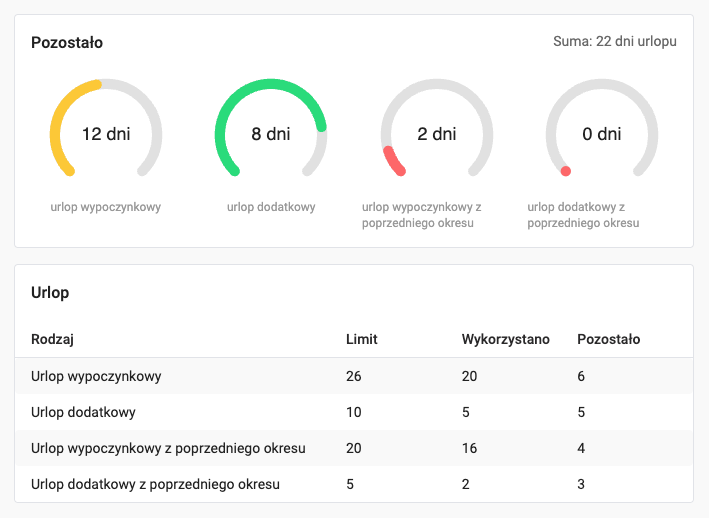Click the 'Pozostało' card heading at top

(67, 43)
